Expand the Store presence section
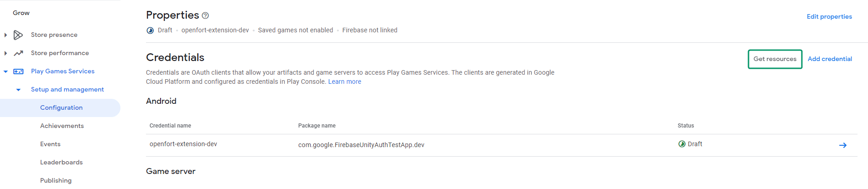The width and height of the screenshot is (868, 189). 5,35
